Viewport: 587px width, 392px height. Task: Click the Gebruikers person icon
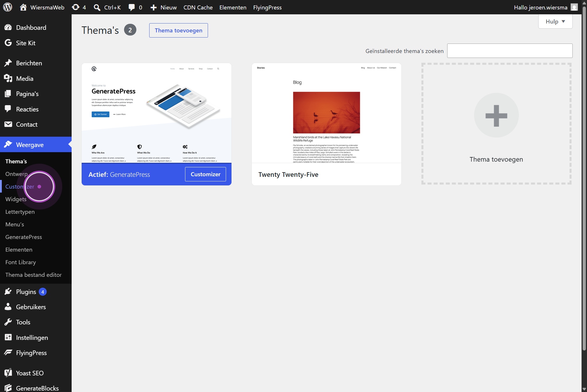(8, 307)
